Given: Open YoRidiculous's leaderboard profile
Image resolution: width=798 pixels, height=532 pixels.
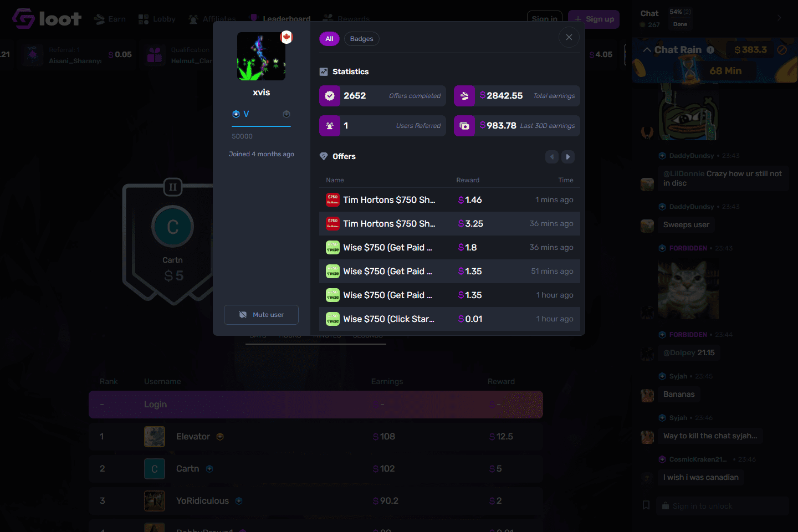Looking at the screenshot, I should click(202, 501).
